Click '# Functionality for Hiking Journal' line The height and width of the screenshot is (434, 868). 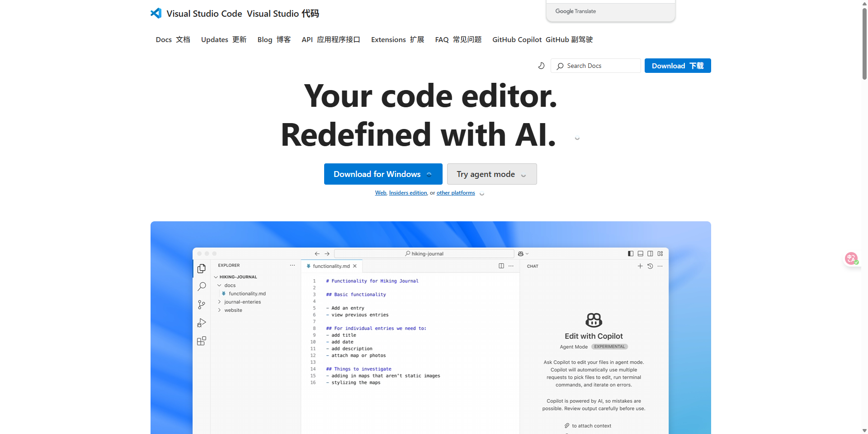point(373,281)
